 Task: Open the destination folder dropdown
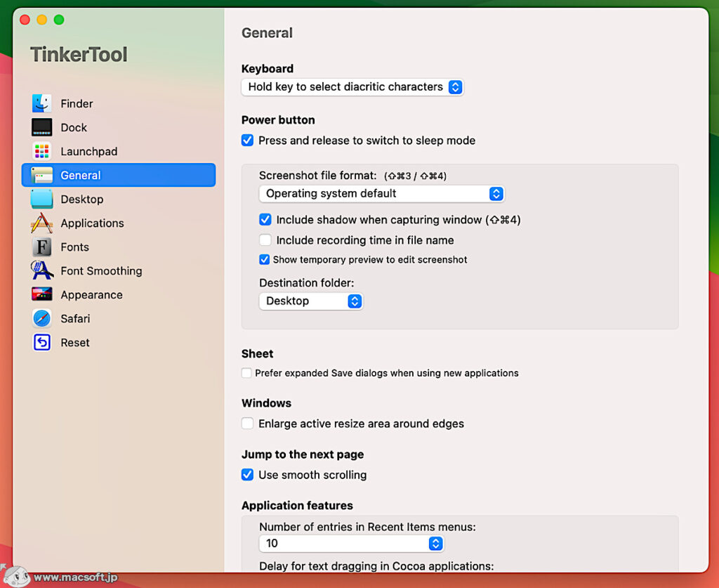pyautogui.click(x=355, y=301)
